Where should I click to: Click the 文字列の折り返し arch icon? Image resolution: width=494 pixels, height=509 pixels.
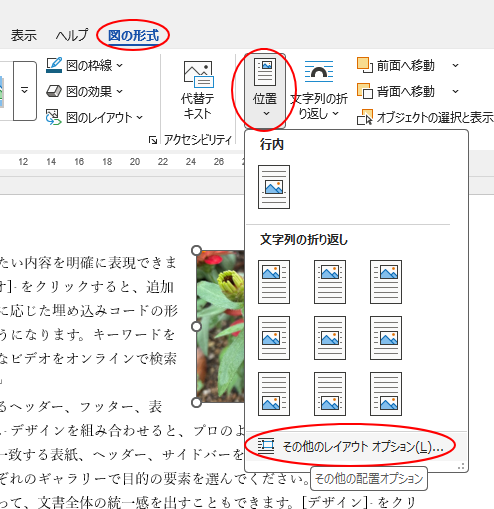pos(319,71)
